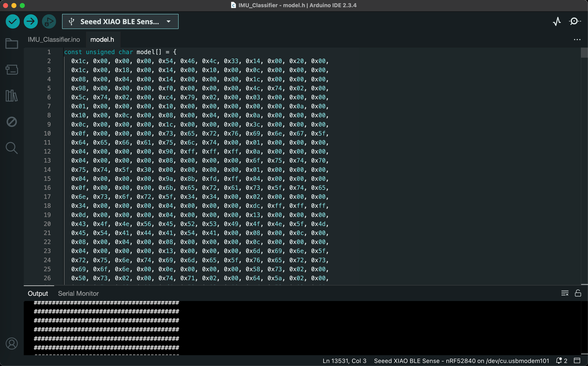Open the editor tabs three-dots menu
This screenshot has width=588, height=366.
click(577, 40)
